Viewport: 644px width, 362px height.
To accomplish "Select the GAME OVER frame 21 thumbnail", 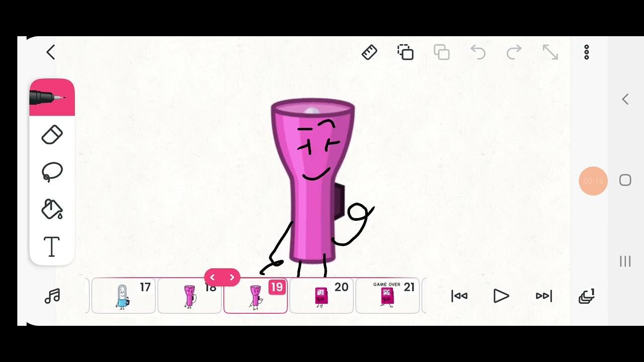I will [387, 296].
